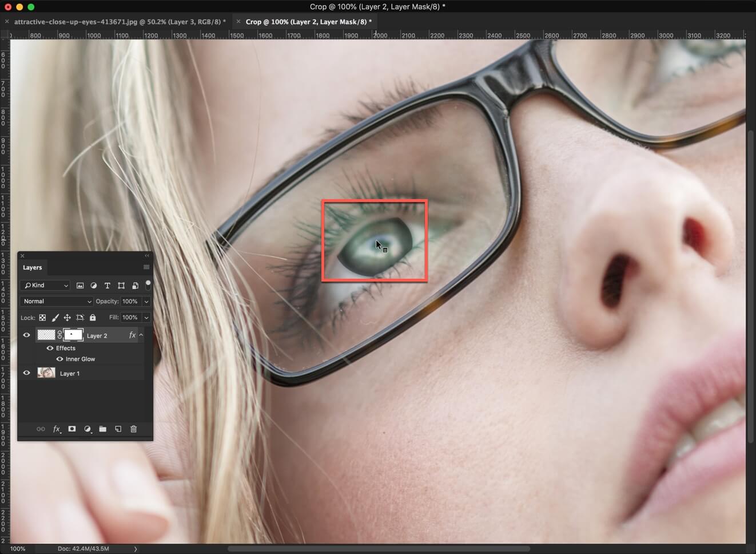Select the Layers panel tab
This screenshot has width=756, height=554.
coord(32,267)
